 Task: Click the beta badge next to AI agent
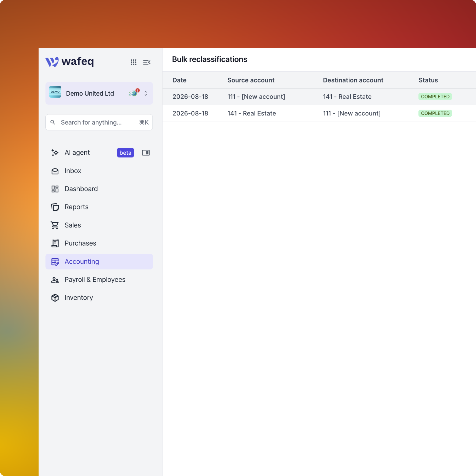(125, 153)
